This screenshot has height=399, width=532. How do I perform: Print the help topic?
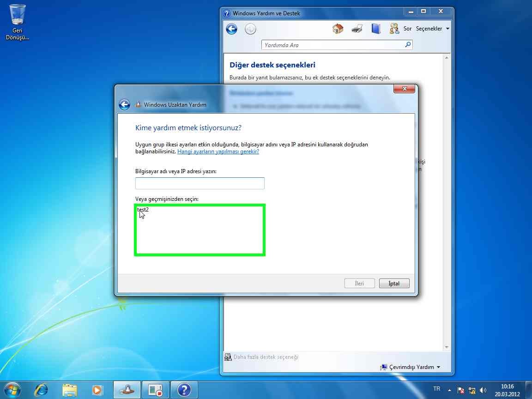pyautogui.click(x=357, y=29)
